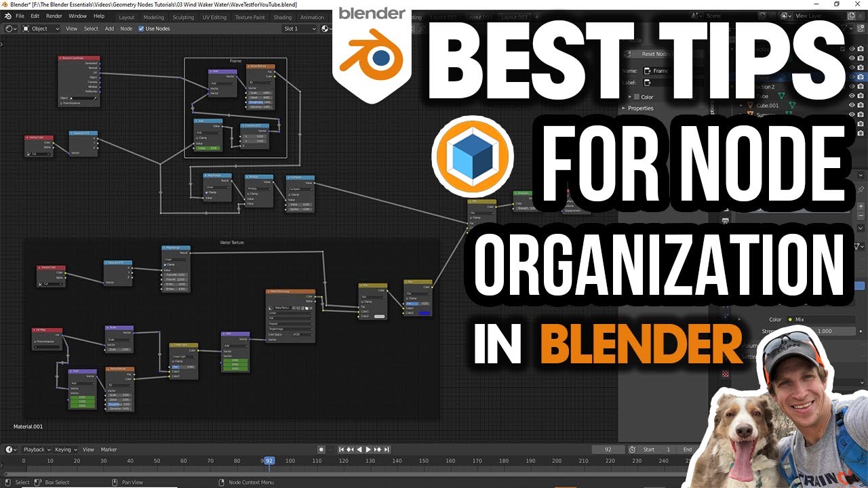Play the animation in reverse
The height and width of the screenshot is (488, 868).
pyautogui.click(x=359, y=449)
